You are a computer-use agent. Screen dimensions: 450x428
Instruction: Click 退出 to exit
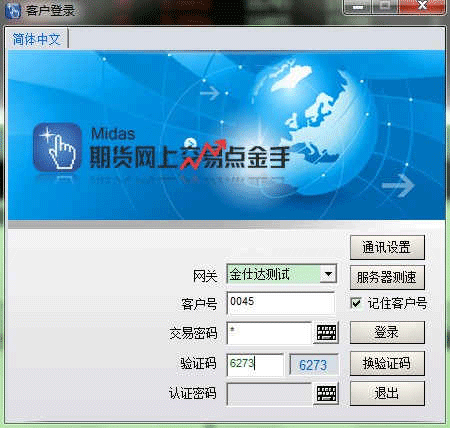(387, 394)
